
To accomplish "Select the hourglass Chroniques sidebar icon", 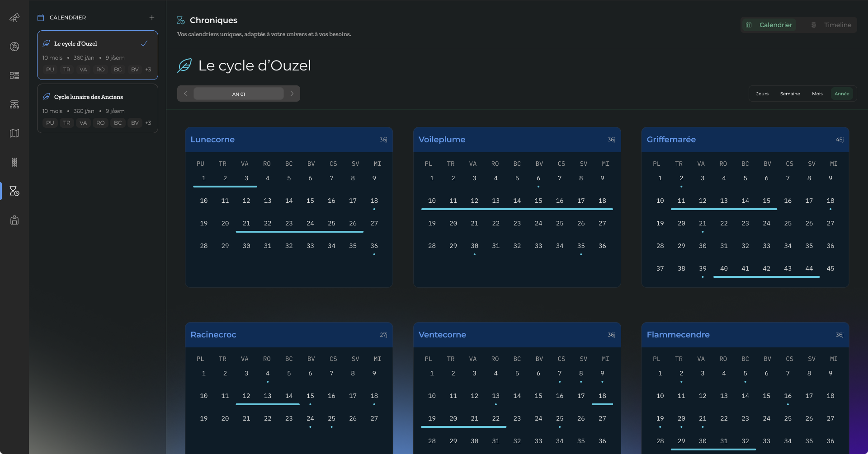I will click(14, 191).
